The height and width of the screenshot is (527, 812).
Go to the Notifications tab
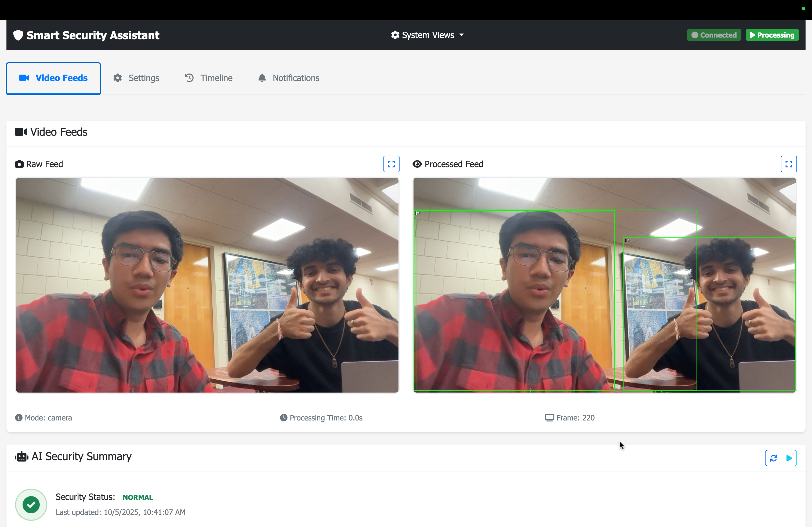(x=289, y=78)
